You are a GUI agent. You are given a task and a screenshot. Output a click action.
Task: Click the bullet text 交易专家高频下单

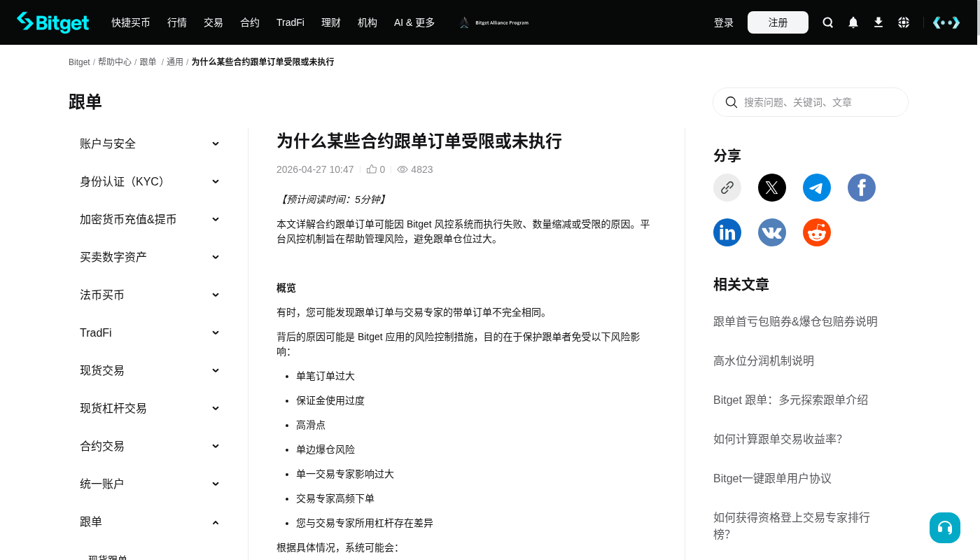click(335, 498)
